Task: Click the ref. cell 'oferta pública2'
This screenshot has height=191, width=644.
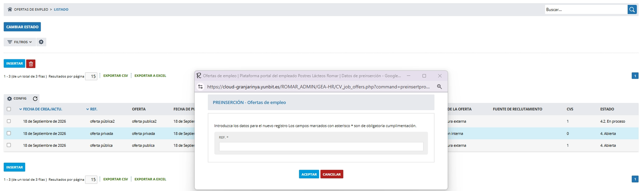Action: point(102,121)
